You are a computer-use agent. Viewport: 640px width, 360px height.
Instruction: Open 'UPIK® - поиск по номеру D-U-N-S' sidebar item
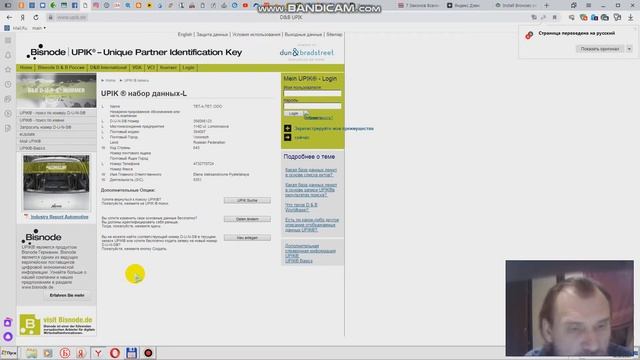(x=56, y=113)
